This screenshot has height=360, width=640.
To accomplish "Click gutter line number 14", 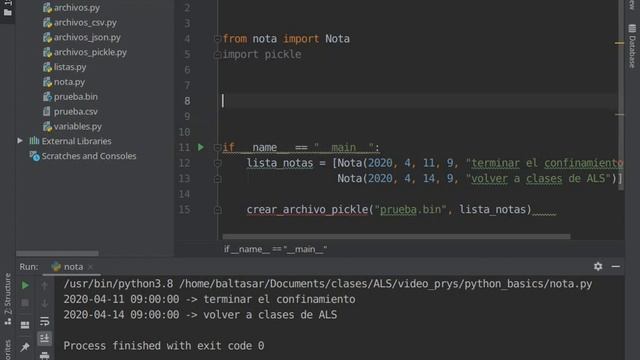I will tap(184, 194).
